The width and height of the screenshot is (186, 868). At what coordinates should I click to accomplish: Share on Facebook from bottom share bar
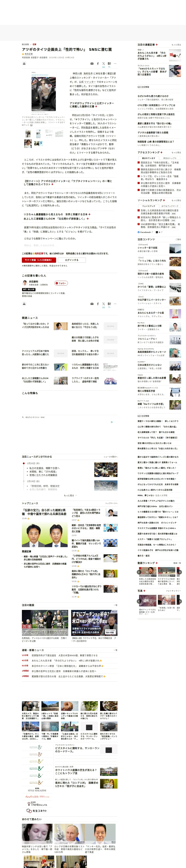coord(98,304)
